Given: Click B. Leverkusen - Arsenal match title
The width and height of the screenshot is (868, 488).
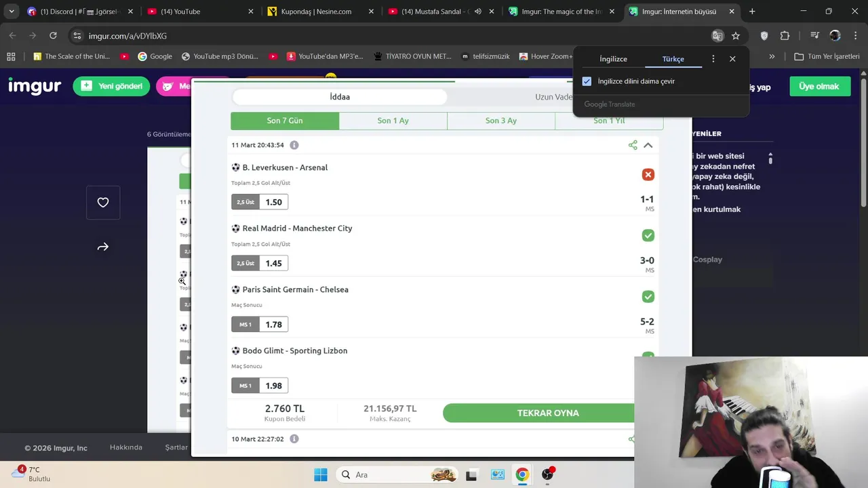Looking at the screenshot, I should (x=285, y=167).
